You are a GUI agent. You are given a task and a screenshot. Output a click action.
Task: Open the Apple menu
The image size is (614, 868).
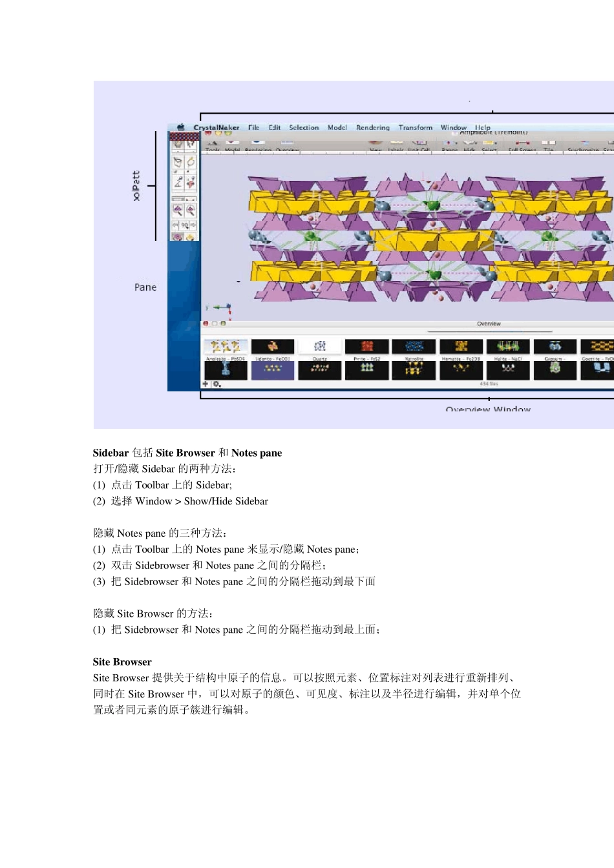point(181,127)
